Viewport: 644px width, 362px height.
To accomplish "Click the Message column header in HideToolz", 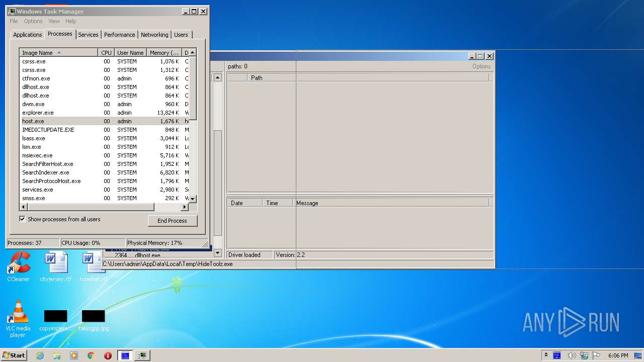I will 391,203.
